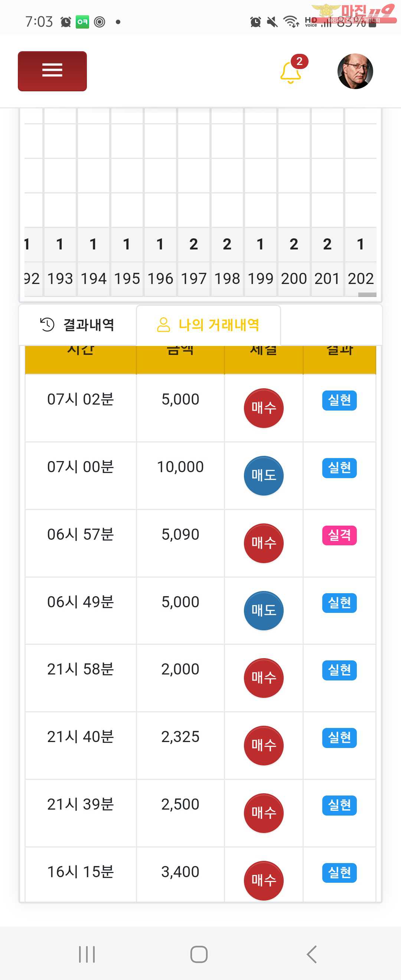Click the chart horizontal scrollbar thumb
The height and width of the screenshot is (980, 401).
(367, 294)
